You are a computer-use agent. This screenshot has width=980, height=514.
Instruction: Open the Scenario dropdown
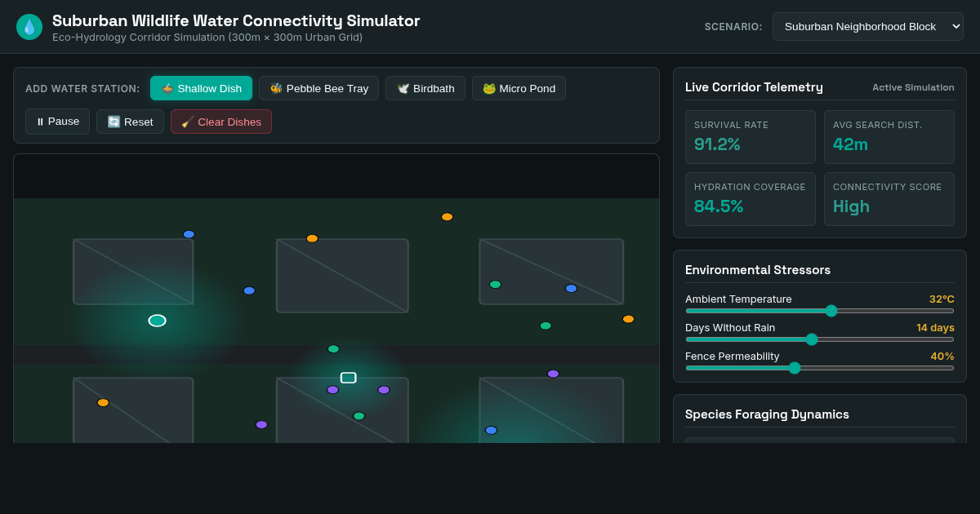pyautogui.click(x=867, y=27)
